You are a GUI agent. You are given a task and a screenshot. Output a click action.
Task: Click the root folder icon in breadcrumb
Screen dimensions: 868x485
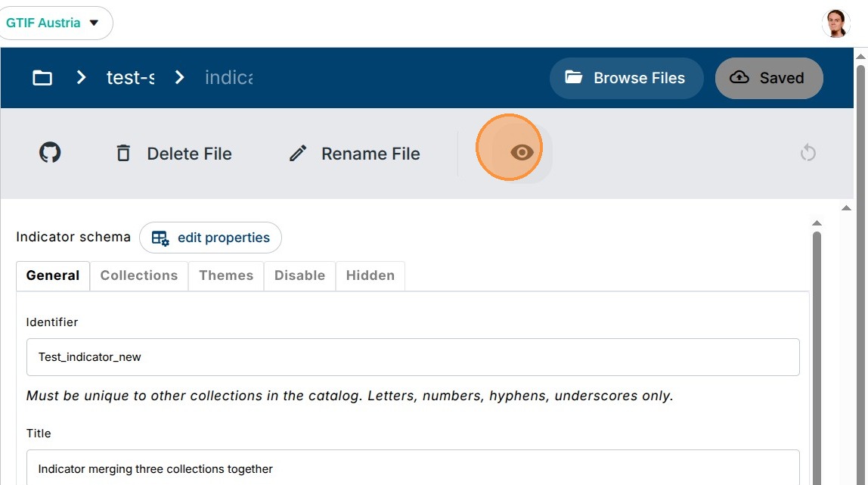point(42,78)
